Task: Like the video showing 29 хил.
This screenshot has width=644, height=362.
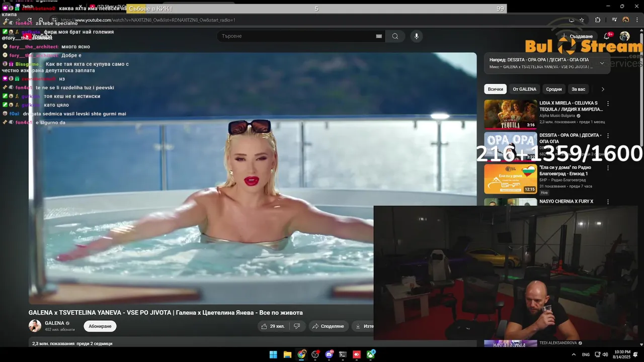Action: (272, 326)
